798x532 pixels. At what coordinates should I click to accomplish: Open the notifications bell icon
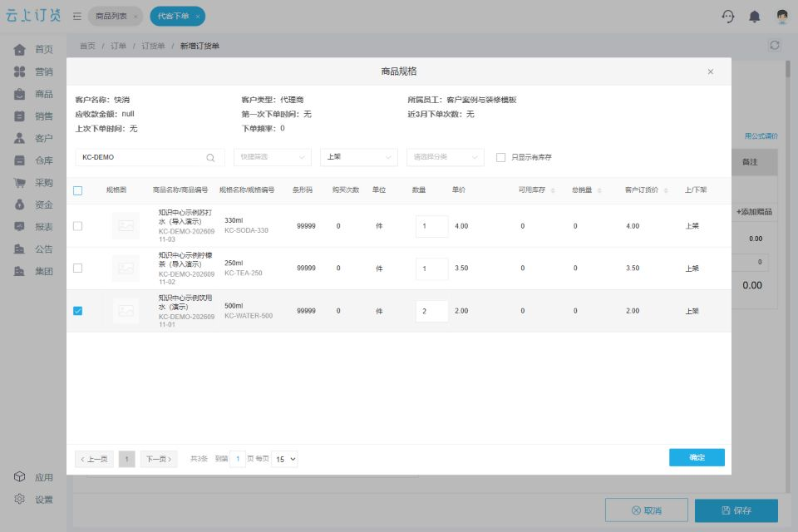tap(754, 17)
